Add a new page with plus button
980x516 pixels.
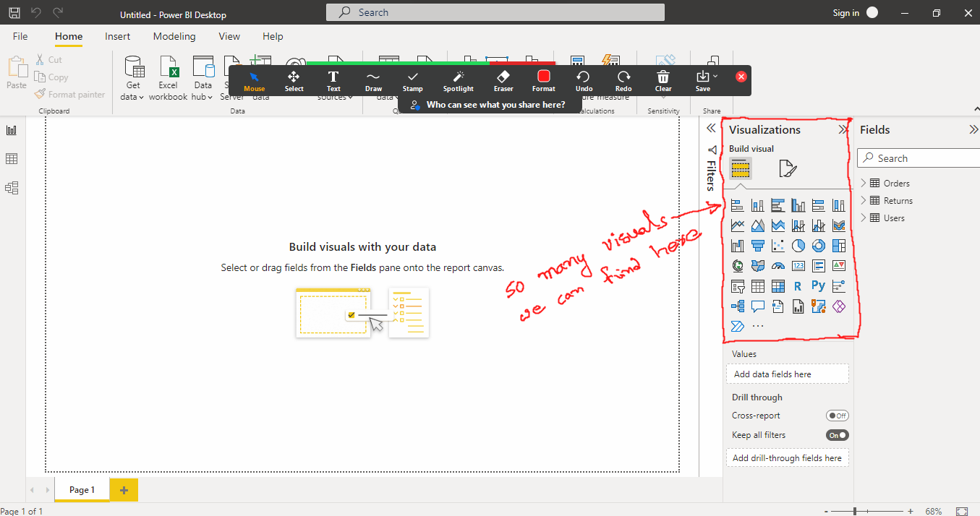(x=124, y=490)
